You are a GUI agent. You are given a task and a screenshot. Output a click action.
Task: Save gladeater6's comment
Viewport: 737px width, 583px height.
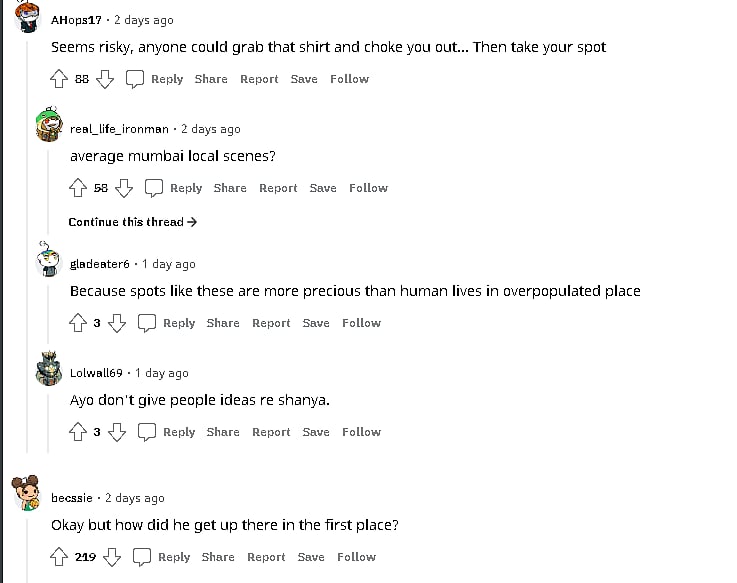315,323
